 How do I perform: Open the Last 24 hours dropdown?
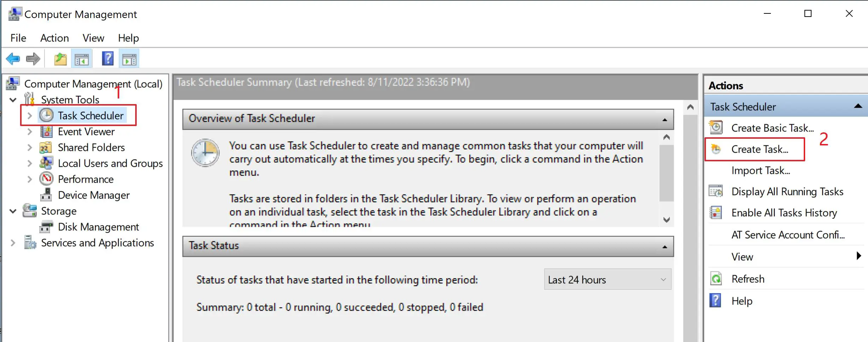[607, 280]
